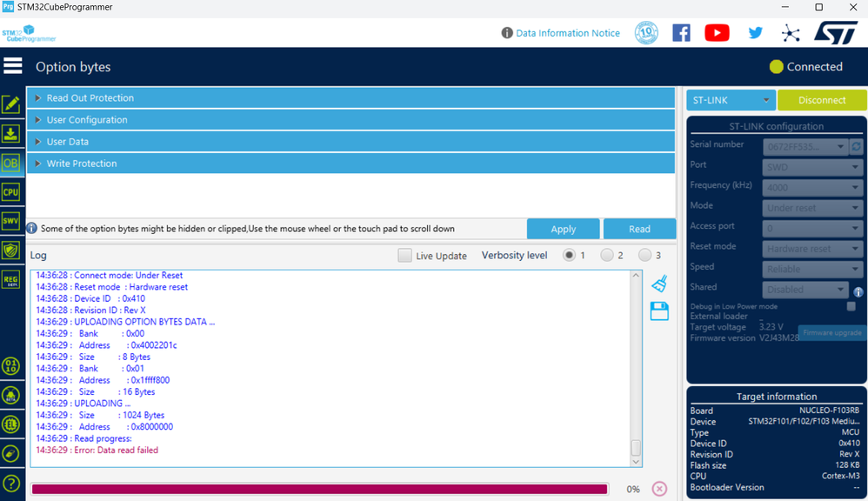Click the Shared option info icon
868x501 pixels.
(858, 291)
